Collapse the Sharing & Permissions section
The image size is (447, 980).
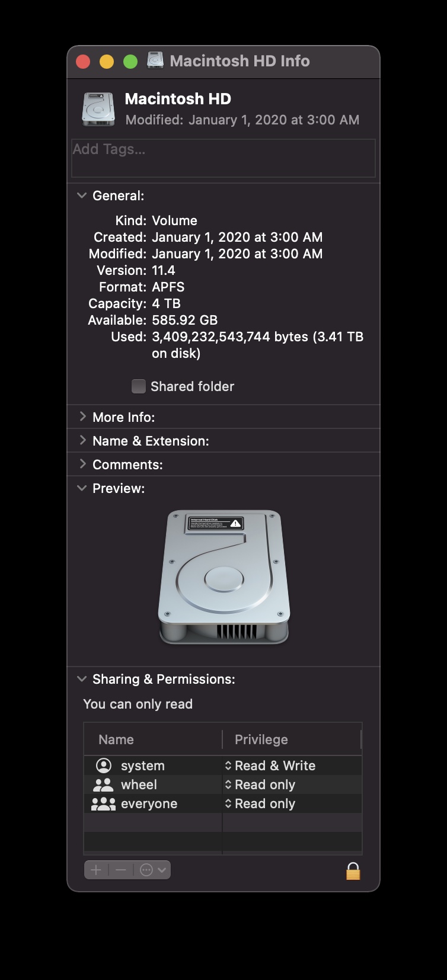click(82, 679)
